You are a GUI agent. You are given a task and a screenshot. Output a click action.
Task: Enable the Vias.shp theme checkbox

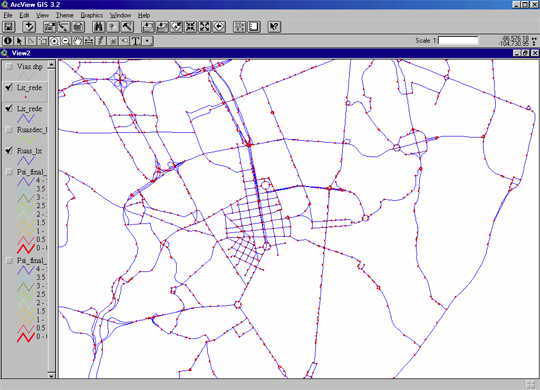click(9, 66)
